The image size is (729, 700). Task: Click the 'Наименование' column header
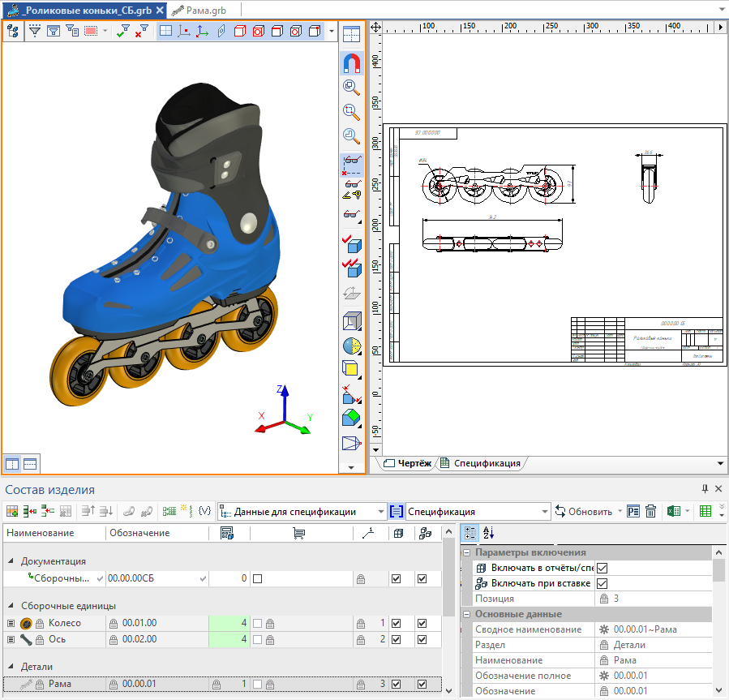(x=39, y=533)
